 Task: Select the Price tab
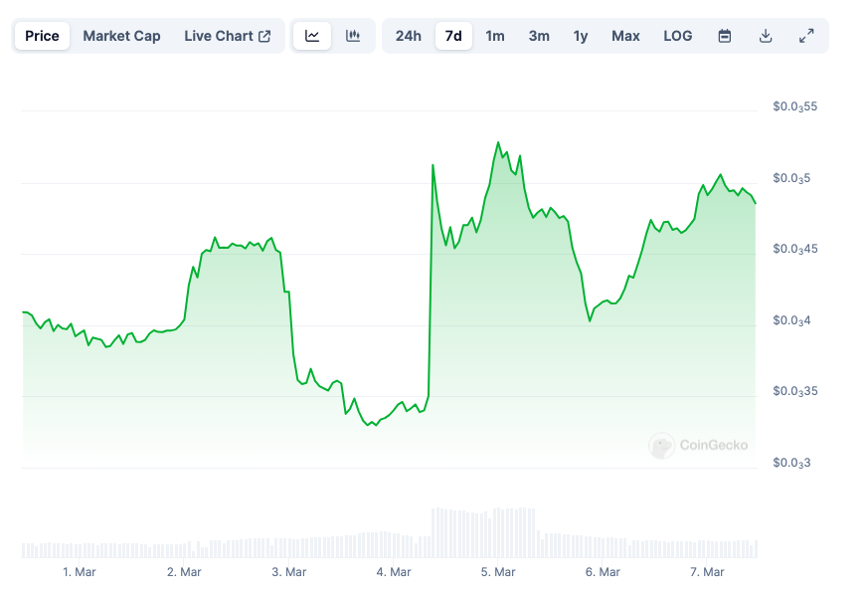pos(42,36)
